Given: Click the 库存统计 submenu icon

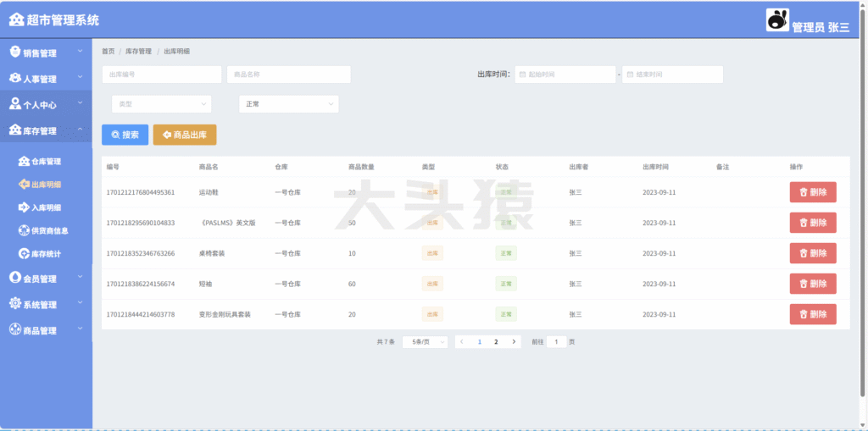Looking at the screenshot, I should pyautogui.click(x=24, y=253).
